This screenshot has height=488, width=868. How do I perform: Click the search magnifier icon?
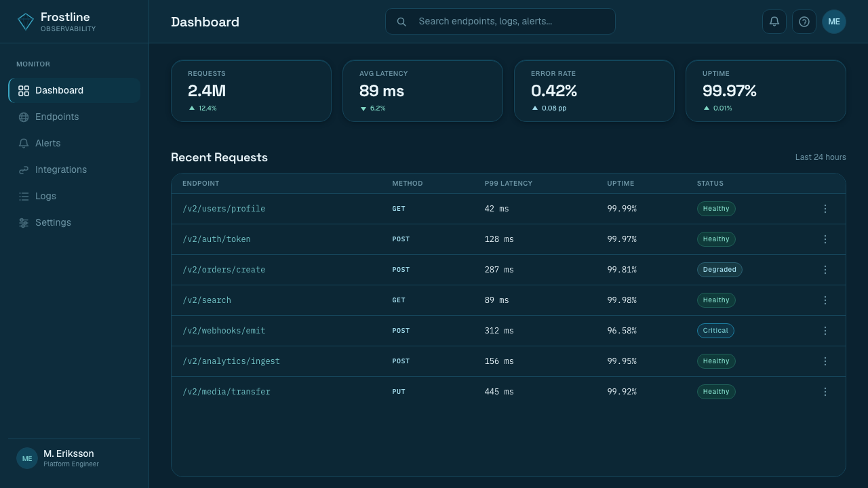coord(401,22)
